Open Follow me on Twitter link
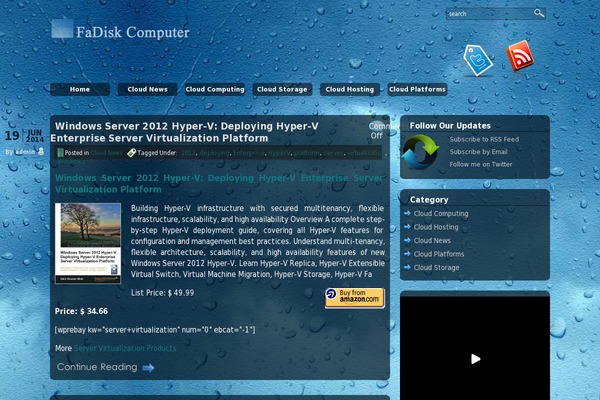The height and width of the screenshot is (400, 600). tap(481, 164)
